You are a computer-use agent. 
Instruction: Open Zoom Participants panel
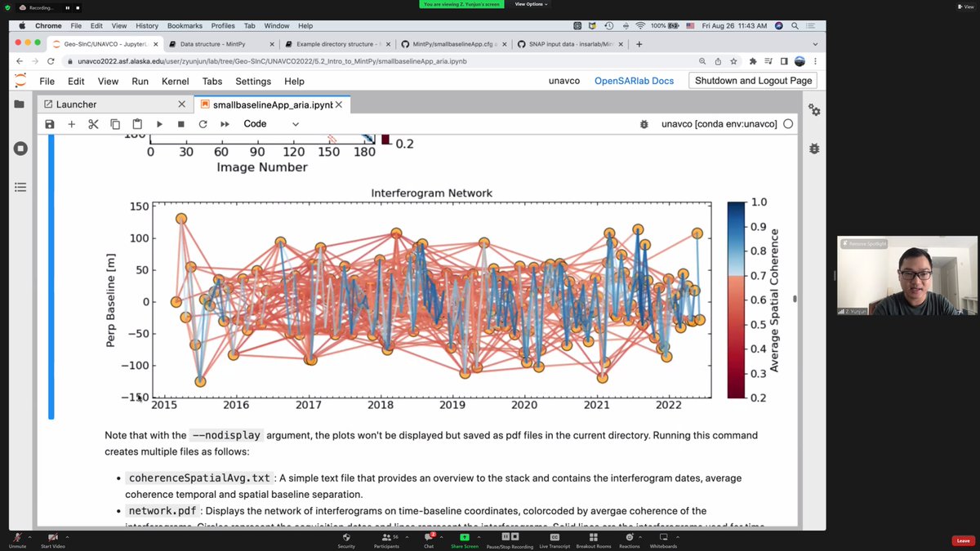click(386, 540)
